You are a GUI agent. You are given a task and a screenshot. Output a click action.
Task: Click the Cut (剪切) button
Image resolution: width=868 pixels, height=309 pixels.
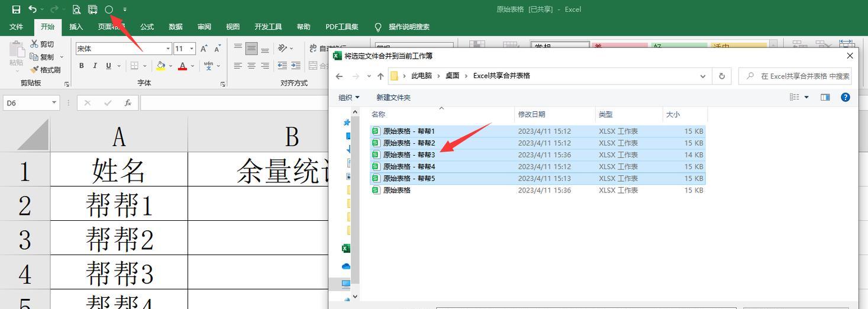43,44
